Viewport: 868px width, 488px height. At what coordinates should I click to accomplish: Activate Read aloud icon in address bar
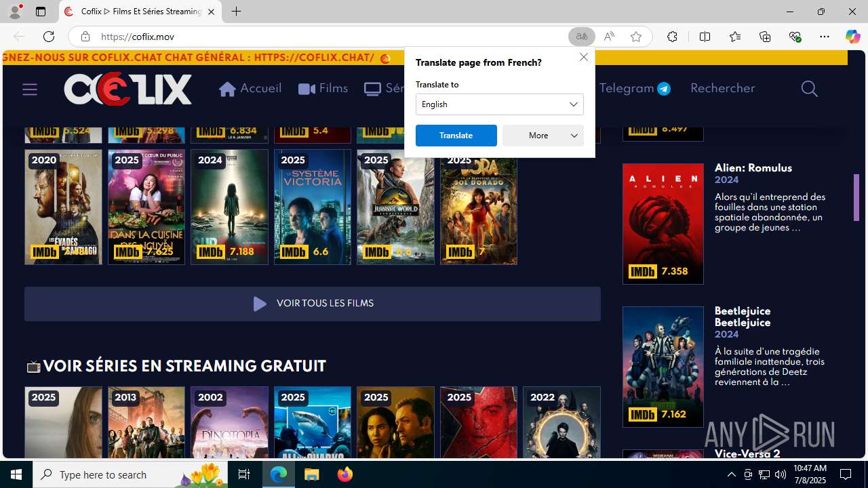tap(609, 37)
